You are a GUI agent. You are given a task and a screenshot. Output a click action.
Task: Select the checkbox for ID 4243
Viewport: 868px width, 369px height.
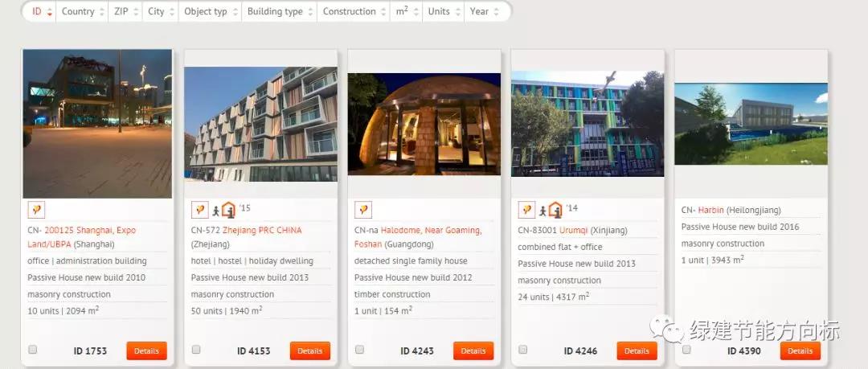[x=360, y=350]
